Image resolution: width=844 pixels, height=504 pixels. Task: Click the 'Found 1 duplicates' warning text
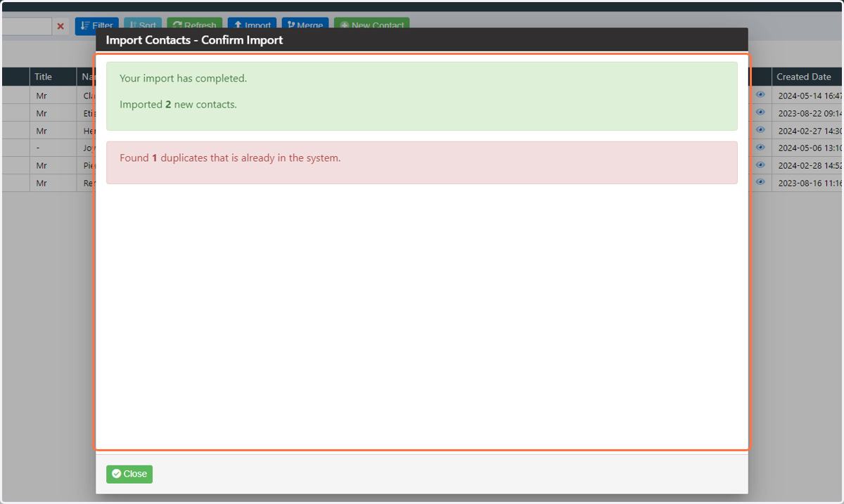click(230, 157)
